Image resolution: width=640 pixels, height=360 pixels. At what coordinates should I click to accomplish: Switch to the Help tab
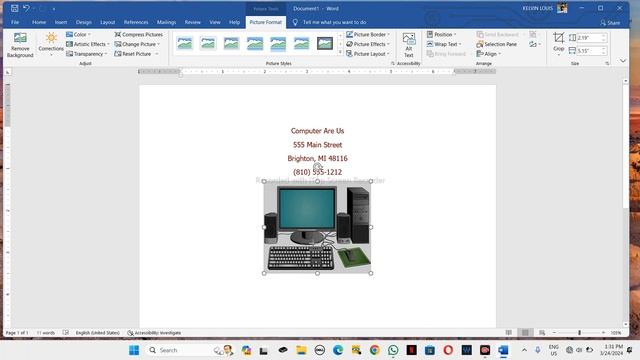[x=234, y=22]
